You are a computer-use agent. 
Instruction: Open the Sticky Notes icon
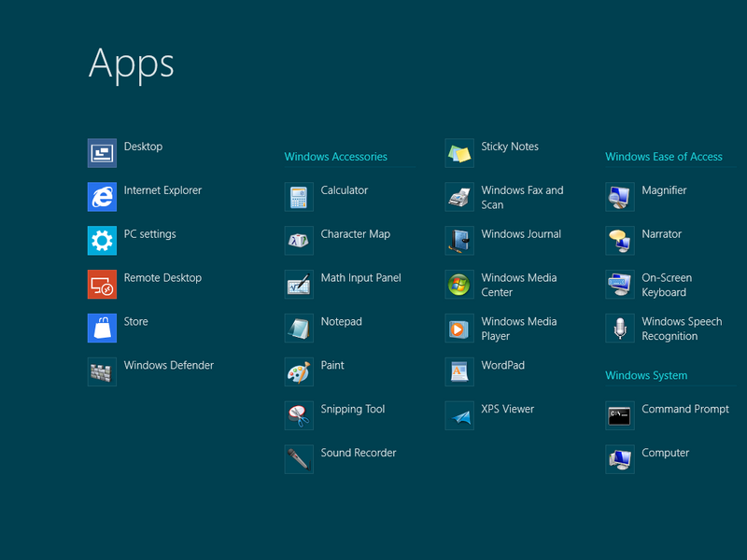(x=459, y=153)
